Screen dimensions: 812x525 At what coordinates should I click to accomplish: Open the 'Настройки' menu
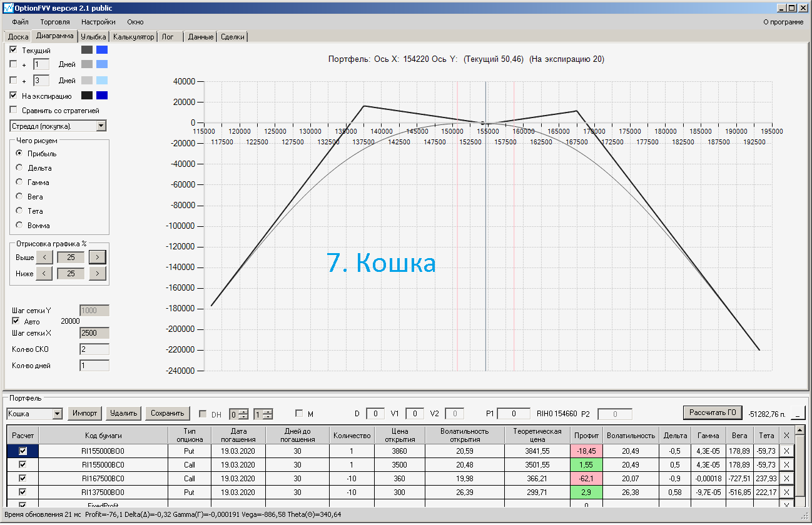click(x=98, y=22)
